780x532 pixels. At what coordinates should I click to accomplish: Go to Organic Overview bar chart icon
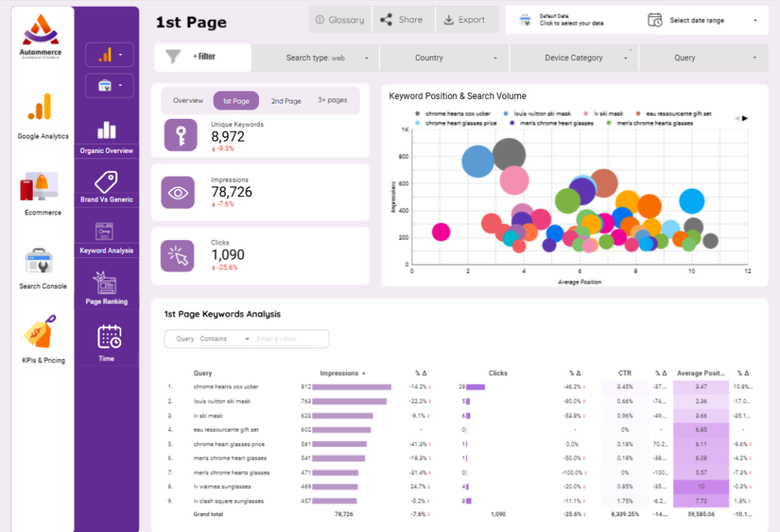(x=107, y=130)
